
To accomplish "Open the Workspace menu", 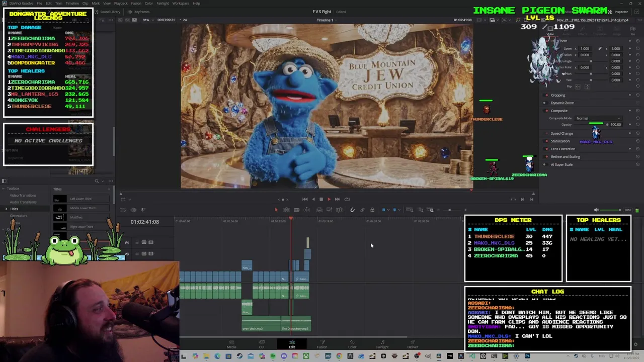I will point(181,3).
